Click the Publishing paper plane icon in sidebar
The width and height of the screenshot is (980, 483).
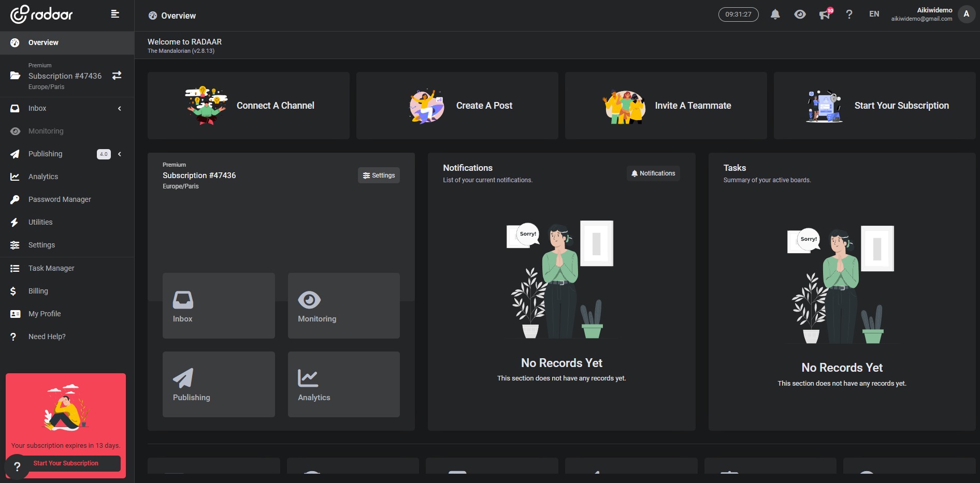click(15, 154)
